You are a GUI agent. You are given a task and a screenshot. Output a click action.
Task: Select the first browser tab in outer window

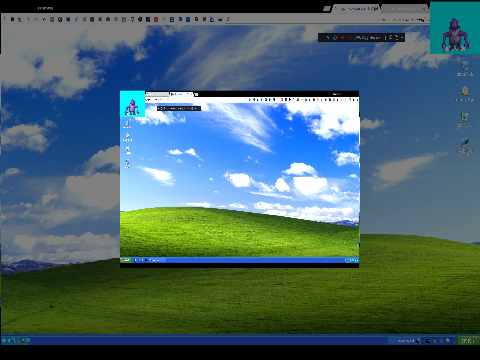[357, 9]
